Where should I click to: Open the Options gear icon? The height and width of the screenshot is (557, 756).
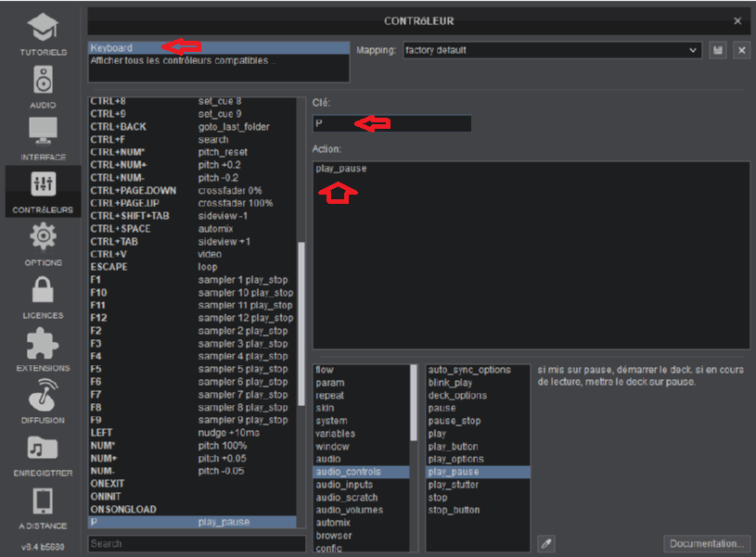point(43,238)
